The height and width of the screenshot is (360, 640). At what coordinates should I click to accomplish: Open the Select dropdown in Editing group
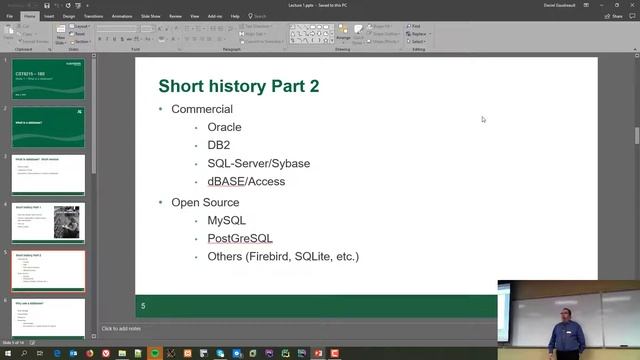[x=416, y=42]
